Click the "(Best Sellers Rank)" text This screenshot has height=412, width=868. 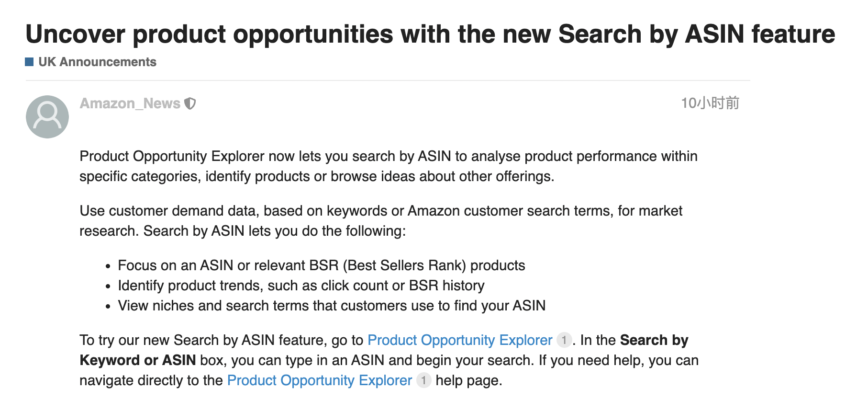[x=404, y=265]
